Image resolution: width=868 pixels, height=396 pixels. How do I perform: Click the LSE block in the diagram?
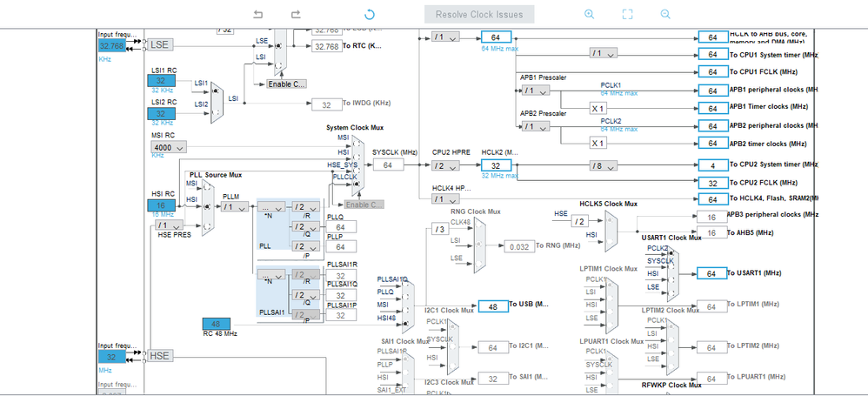(x=160, y=45)
